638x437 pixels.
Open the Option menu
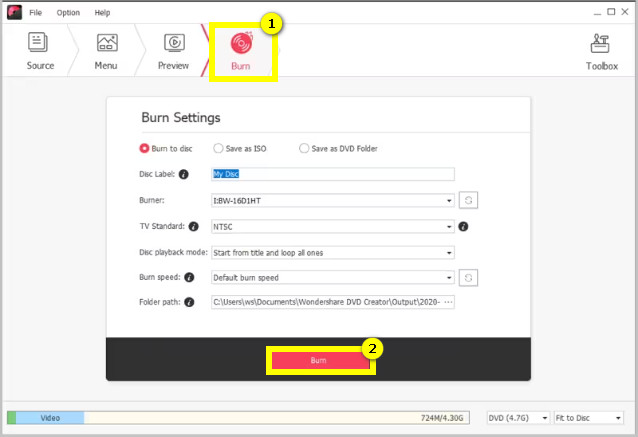[68, 13]
